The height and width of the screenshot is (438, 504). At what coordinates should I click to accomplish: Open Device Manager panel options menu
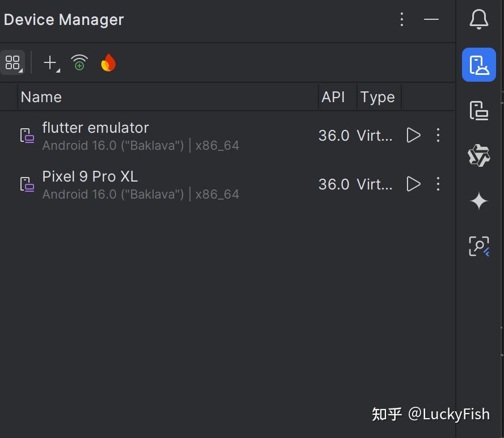[402, 20]
